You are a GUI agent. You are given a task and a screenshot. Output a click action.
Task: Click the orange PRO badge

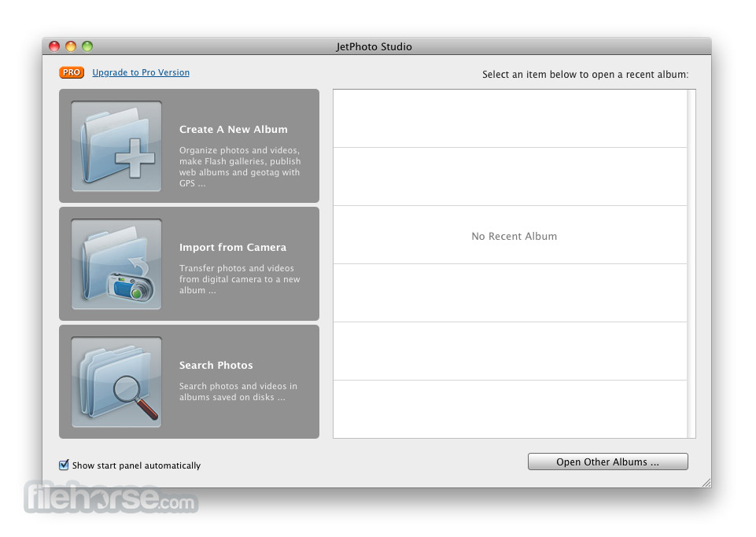[x=72, y=72]
